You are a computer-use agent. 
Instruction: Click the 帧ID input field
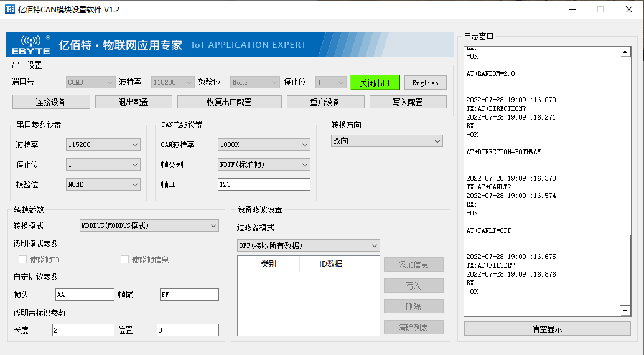(264, 184)
